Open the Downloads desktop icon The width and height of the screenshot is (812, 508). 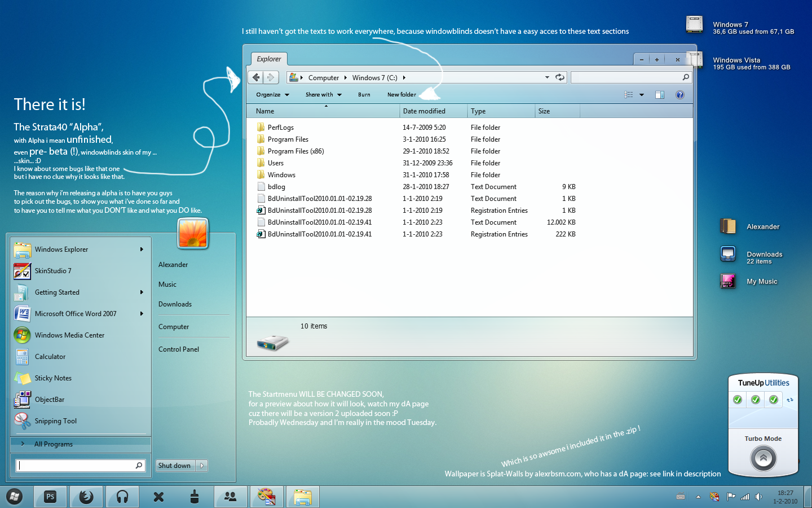tap(728, 255)
